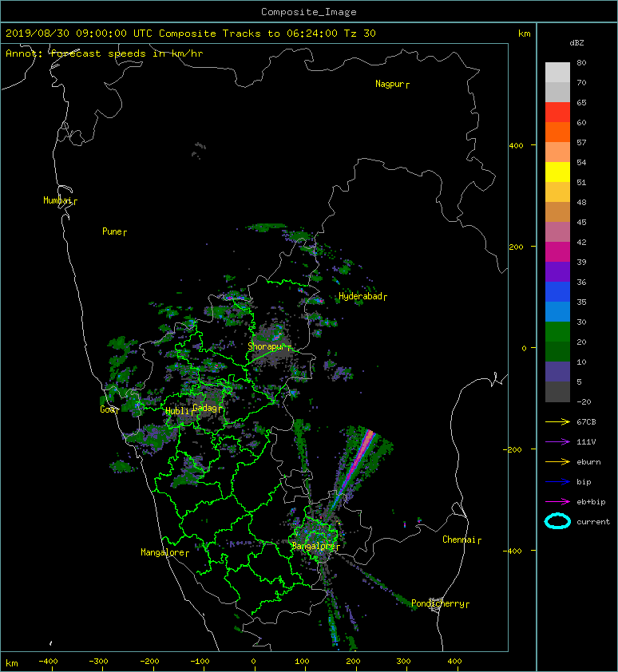Click the magenta 42 dBZ color swatch
618x672 pixels.
click(x=557, y=251)
